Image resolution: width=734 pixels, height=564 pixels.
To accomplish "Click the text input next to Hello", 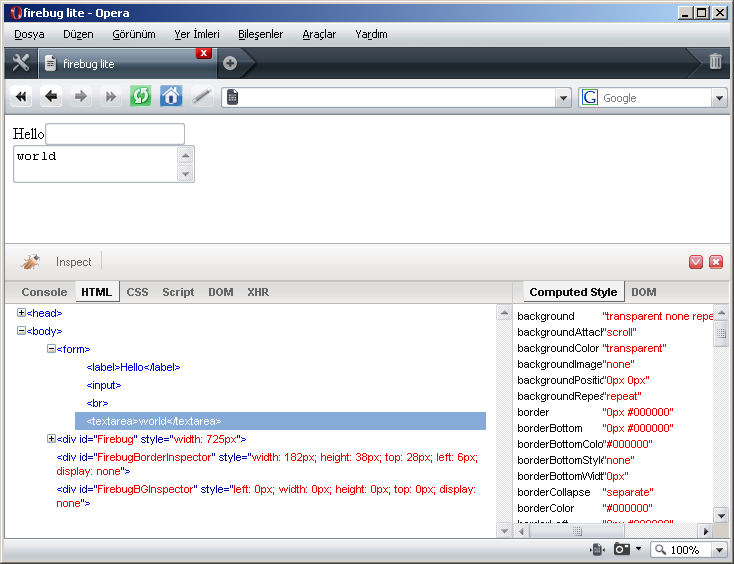I will (115, 134).
